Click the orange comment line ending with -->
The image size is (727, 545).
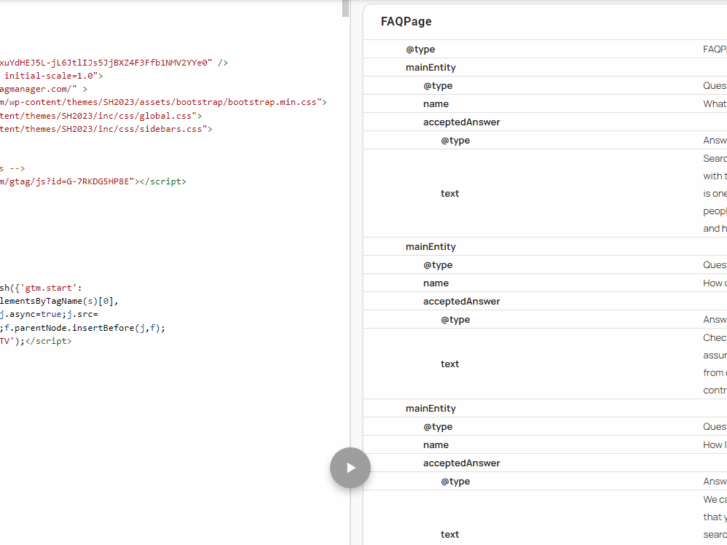pyautogui.click(x=13, y=168)
